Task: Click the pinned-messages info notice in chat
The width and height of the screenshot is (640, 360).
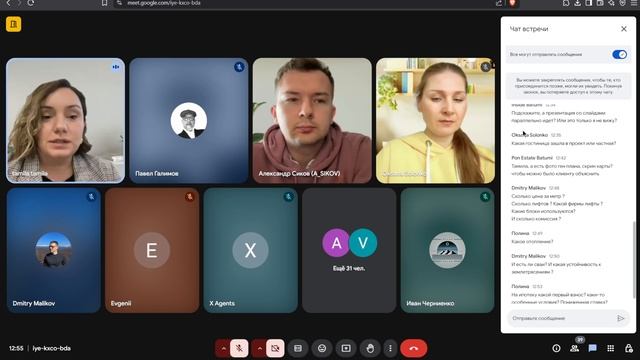Action: click(569, 86)
